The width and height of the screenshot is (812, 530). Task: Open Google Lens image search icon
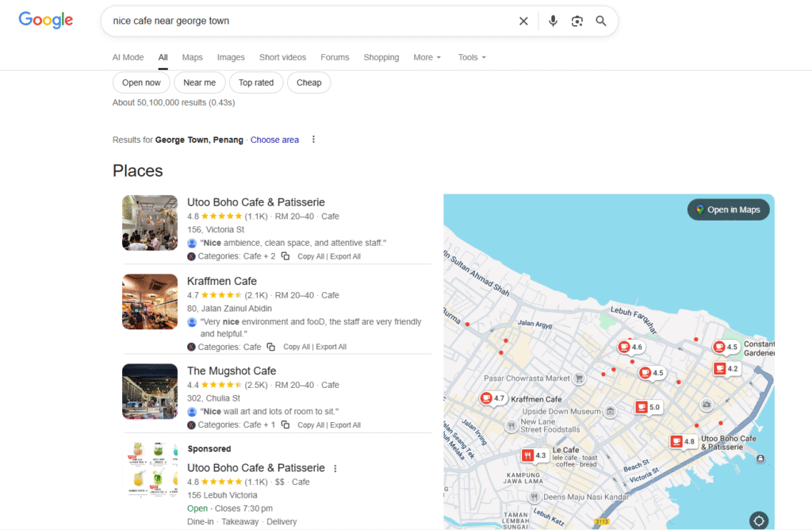point(577,21)
